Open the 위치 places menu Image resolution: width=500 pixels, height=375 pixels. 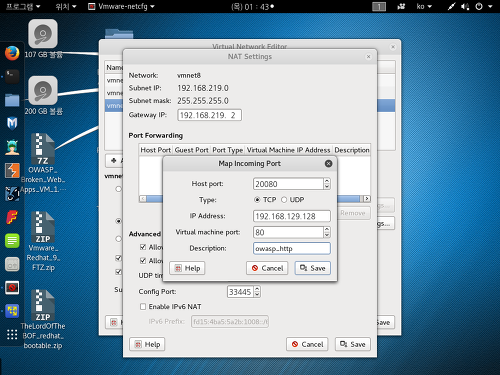click(66, 6)
